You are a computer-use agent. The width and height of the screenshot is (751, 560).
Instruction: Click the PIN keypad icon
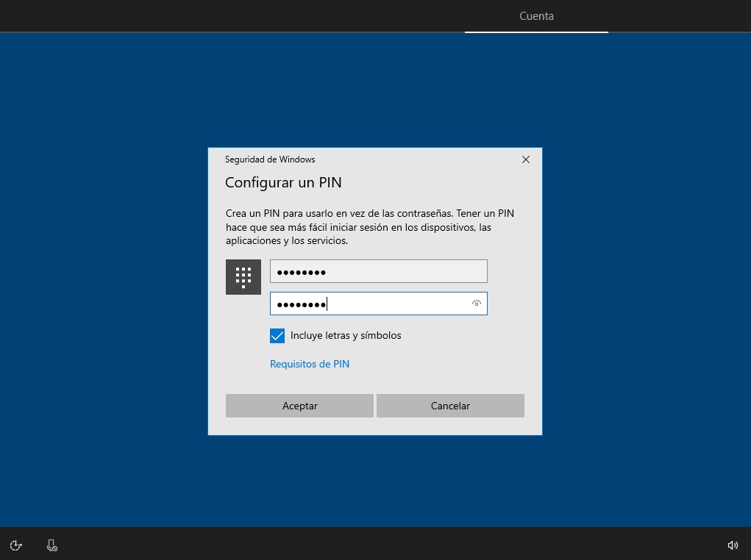pyautogui.click(x=243, y=277)
